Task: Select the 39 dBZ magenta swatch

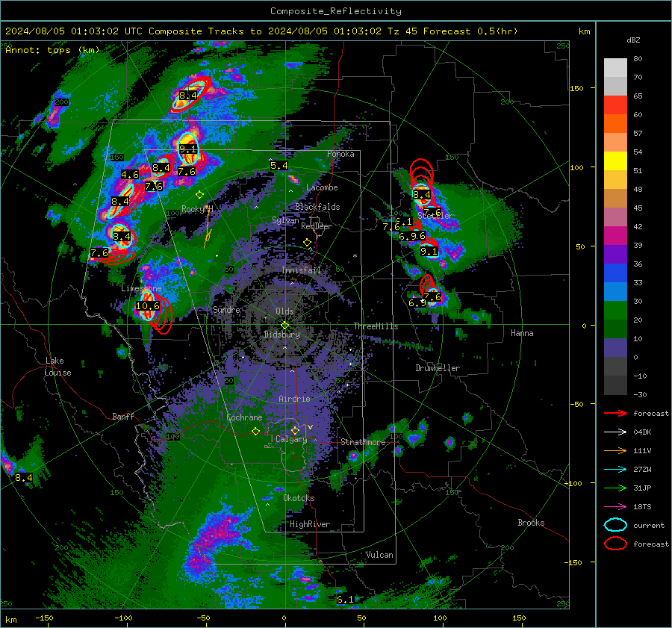Action: pyautogui.click(x=615, y=236)
